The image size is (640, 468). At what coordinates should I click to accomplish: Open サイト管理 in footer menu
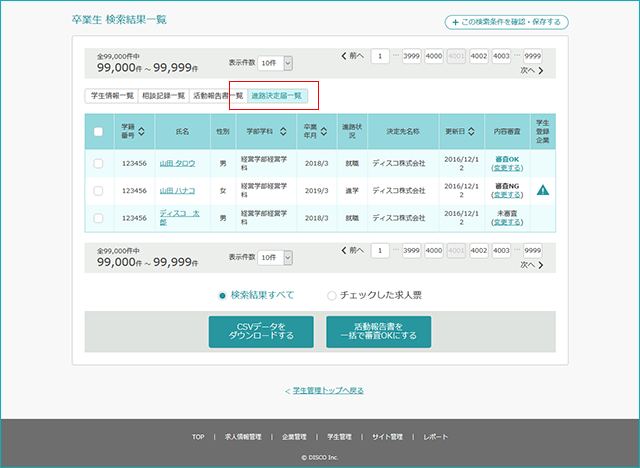coord(387,437)
